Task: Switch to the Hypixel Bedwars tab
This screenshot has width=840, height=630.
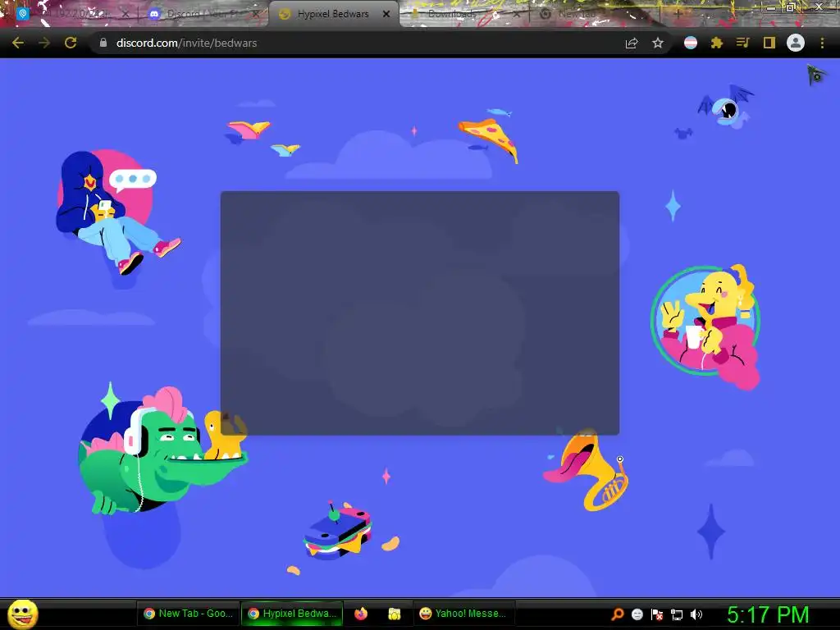Action: click(x=334, y=14)
